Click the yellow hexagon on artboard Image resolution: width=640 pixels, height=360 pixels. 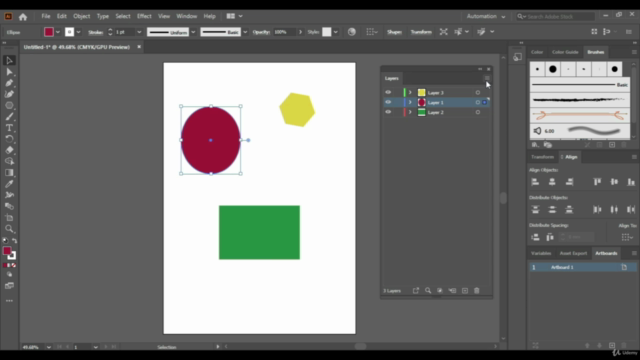click(297, 109)
